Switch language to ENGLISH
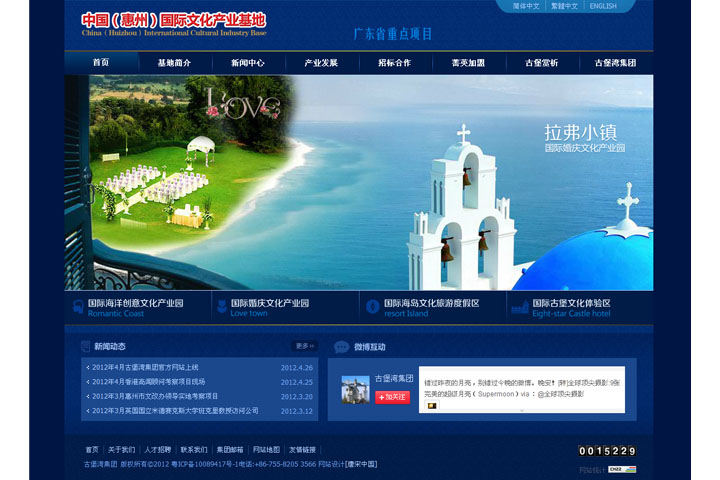This screenshot has height=480, width=720. 603,6
